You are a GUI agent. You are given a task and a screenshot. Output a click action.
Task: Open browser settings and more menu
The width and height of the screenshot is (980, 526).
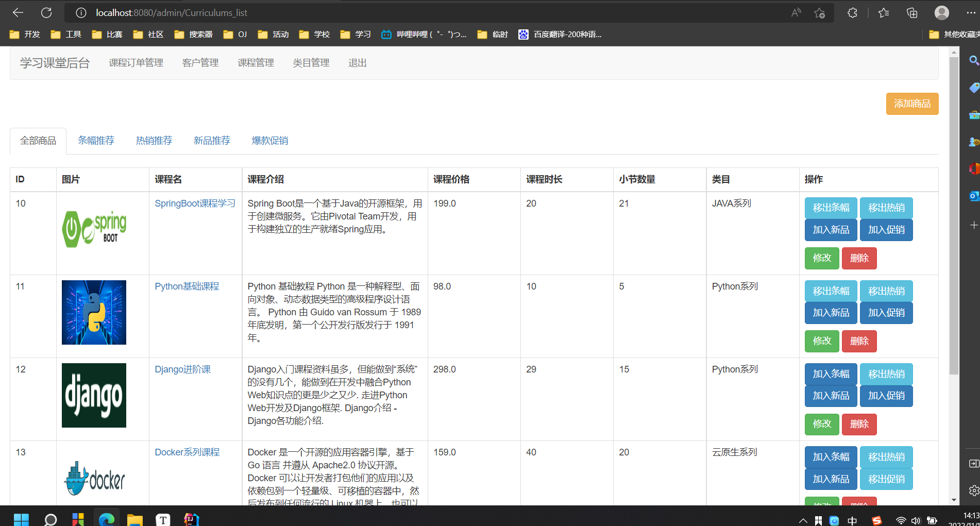[971, 13]
